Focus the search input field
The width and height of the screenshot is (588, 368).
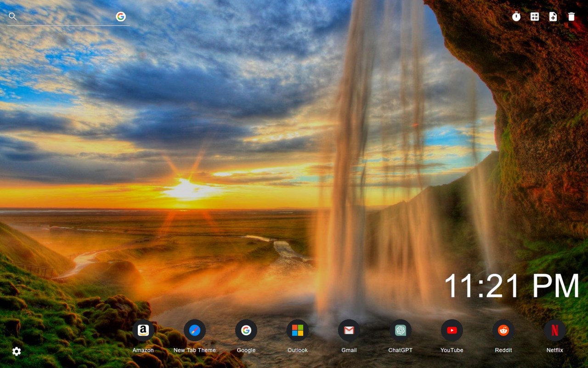pyautogui.click(x=66, y=17)
